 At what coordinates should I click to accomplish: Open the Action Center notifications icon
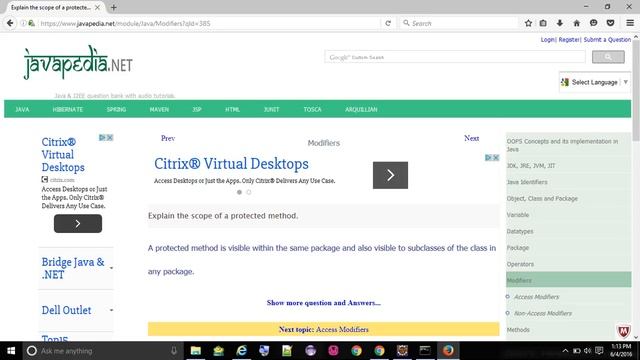pyautogui.click(x=599, y=351)
